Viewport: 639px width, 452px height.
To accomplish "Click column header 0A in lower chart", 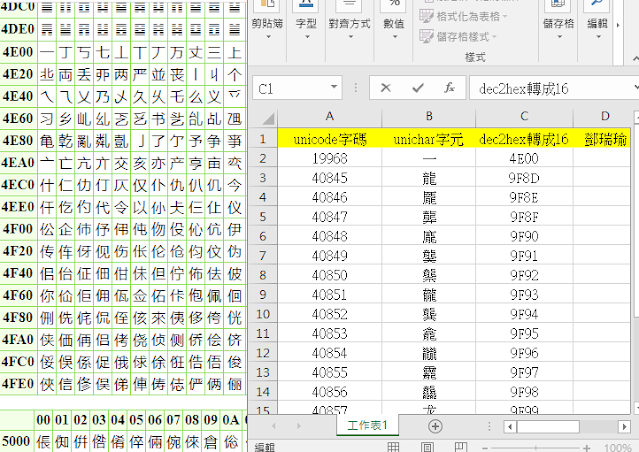I will tap(230, 420).
